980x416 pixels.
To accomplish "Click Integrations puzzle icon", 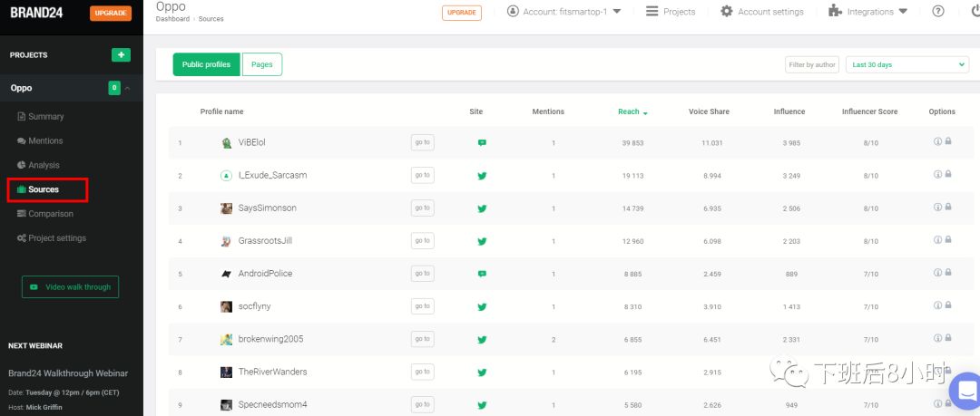I will click(x=835, y=11).
